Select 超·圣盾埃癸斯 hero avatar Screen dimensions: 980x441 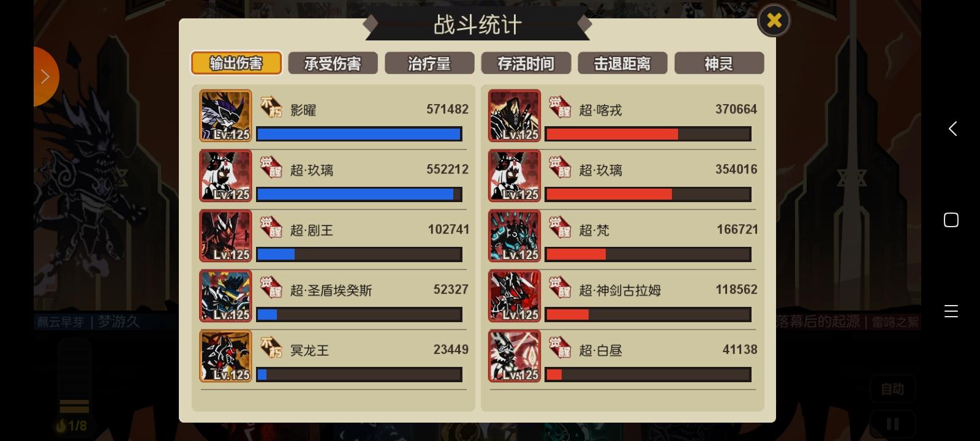point(225,296)
